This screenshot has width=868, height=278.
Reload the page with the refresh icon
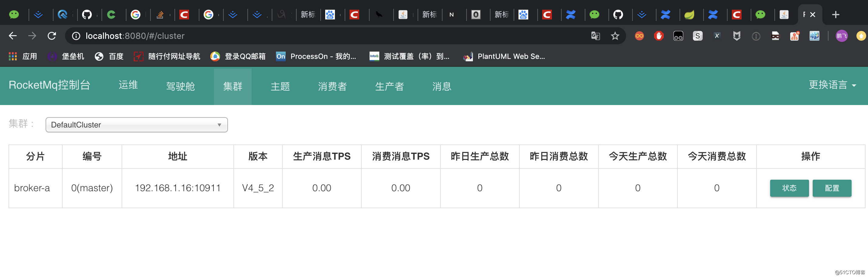52,36
